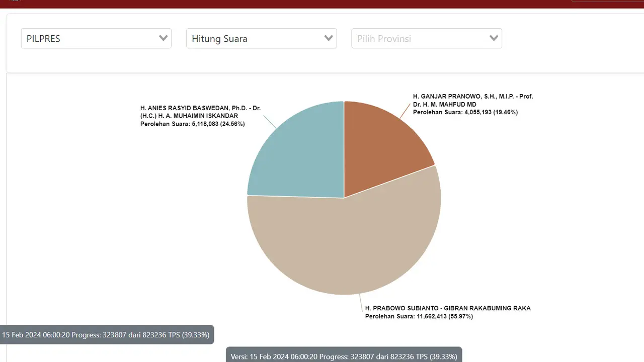This screenshot has width=644, height=362.
Task: Click the H. PRABOWO SUBIANTO name label
Action: pyautogui.click(x=448, y=308)
